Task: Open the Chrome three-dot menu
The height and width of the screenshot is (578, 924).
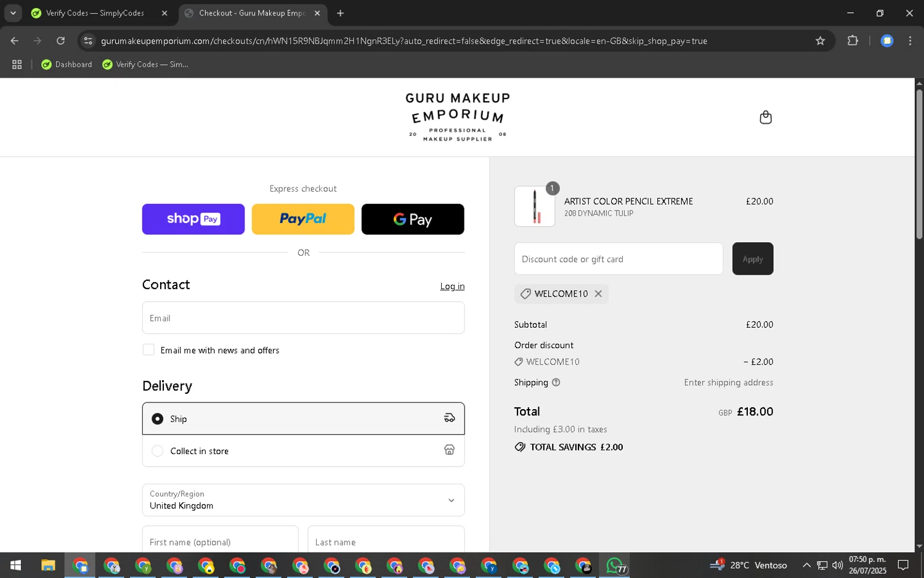Action: click(x=910, y=41)
